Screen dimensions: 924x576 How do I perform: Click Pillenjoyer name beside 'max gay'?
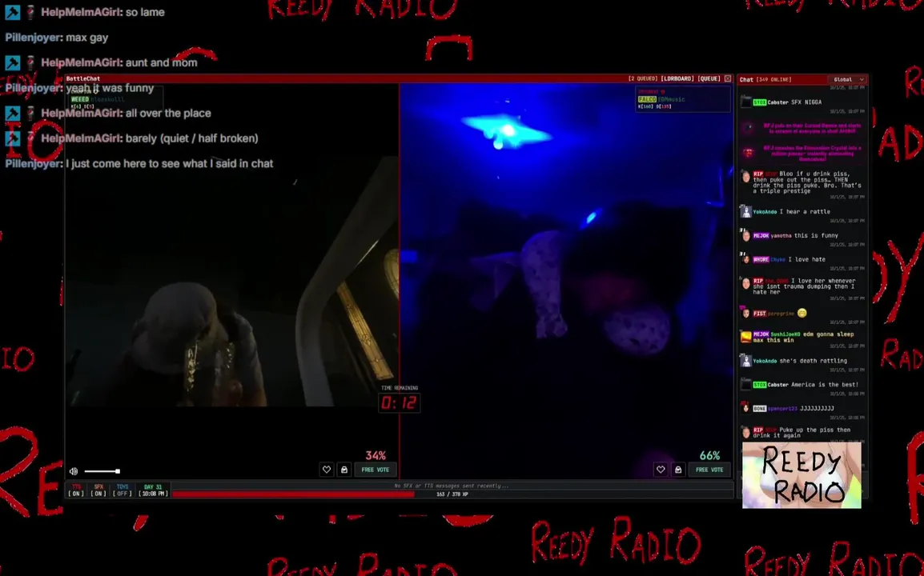[x=32, y=37]
